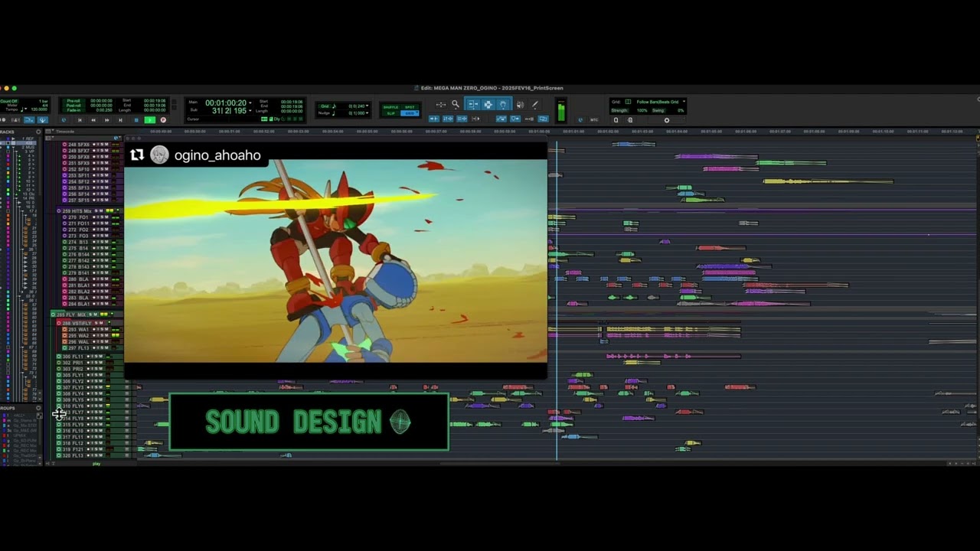The height and width of the screenshot is (551, 980).
Task: Click the quantize lock icon beside Q
Action: 630,120
